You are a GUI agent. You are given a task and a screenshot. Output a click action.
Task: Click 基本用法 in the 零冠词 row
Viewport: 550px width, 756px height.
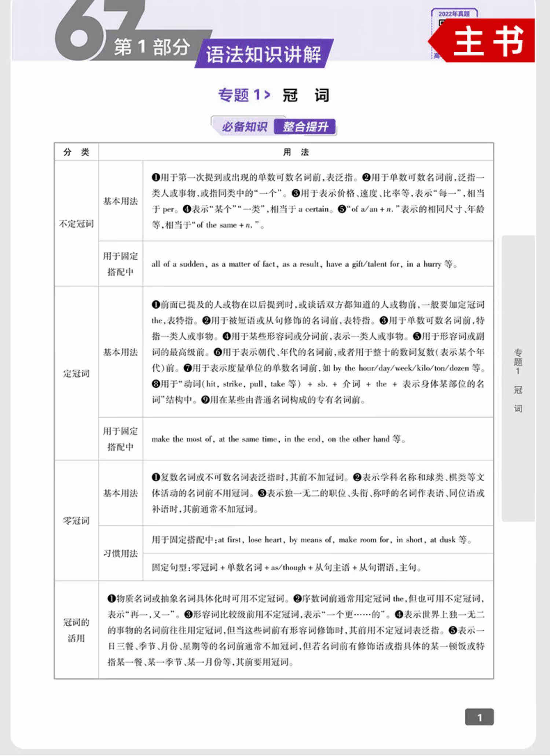[120, 493]
